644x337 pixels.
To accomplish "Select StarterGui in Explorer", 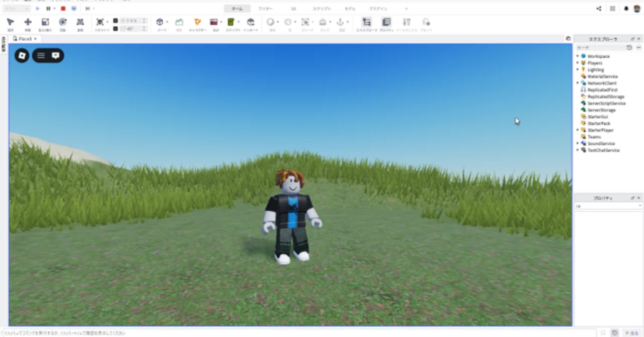I will (x=598, y=117).
